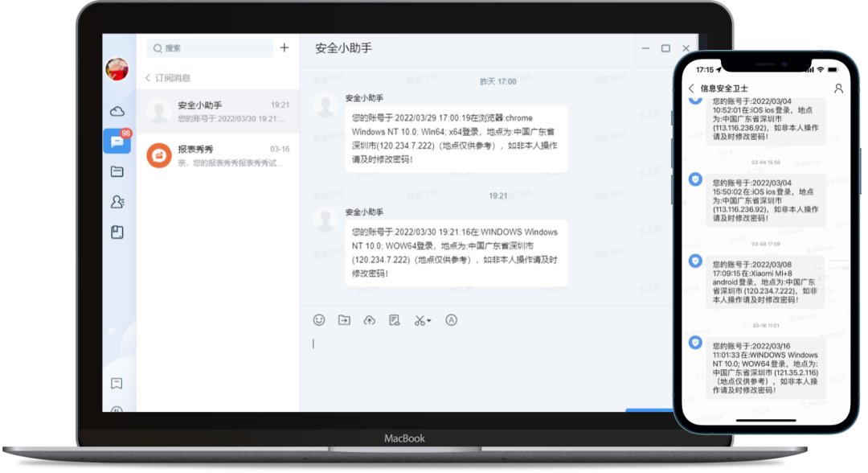This screenshot has width=868, height=473.
Task: Open the cloud icon in sidebar
Action: click(117, 112)
